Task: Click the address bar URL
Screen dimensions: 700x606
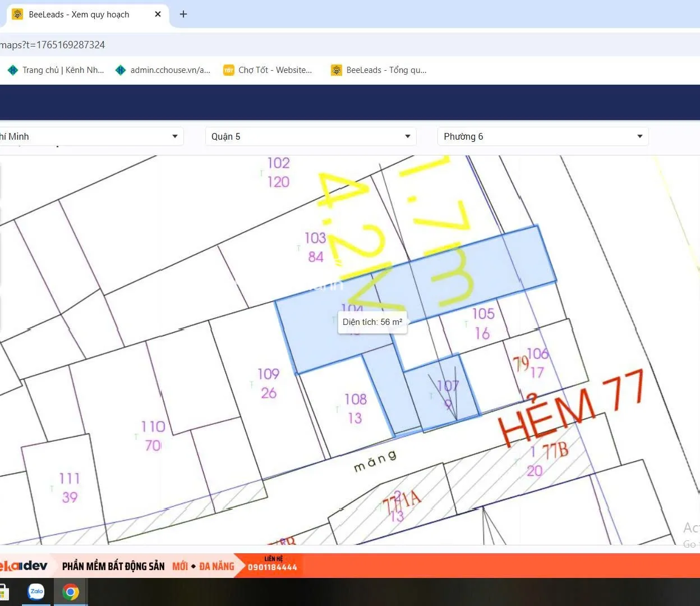Action: point(52,45)
